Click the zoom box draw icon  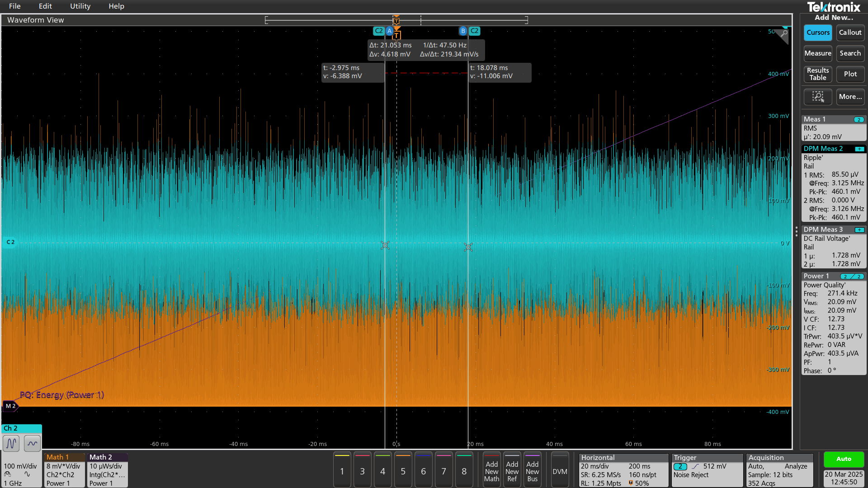coord(817,97)
